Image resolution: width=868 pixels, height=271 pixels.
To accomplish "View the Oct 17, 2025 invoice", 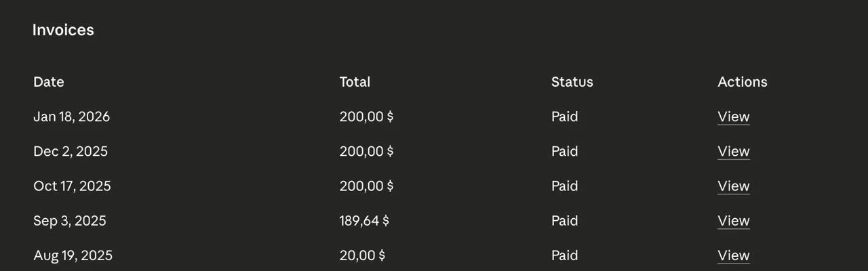I will click(x=733, y=186).
